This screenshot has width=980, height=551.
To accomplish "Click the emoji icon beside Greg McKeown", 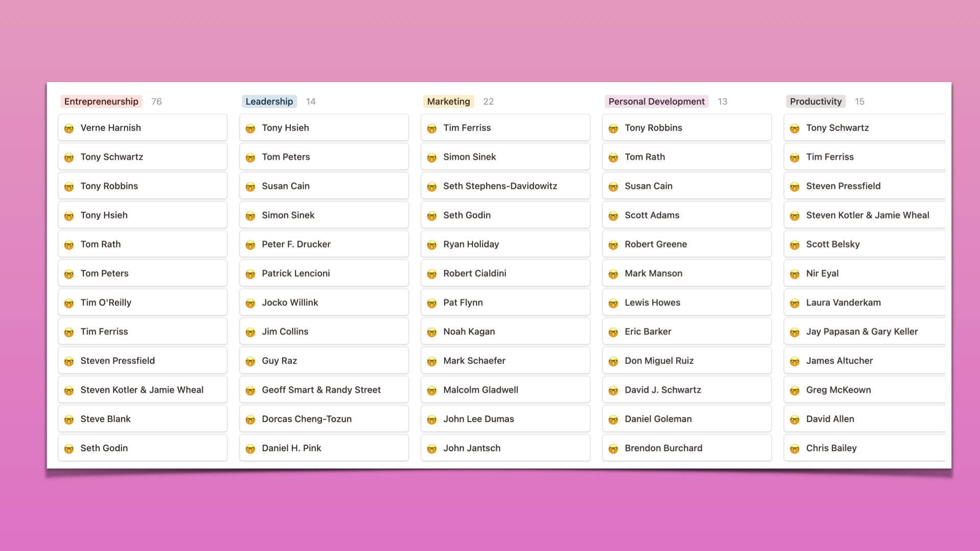I will (x=795, y=390).
